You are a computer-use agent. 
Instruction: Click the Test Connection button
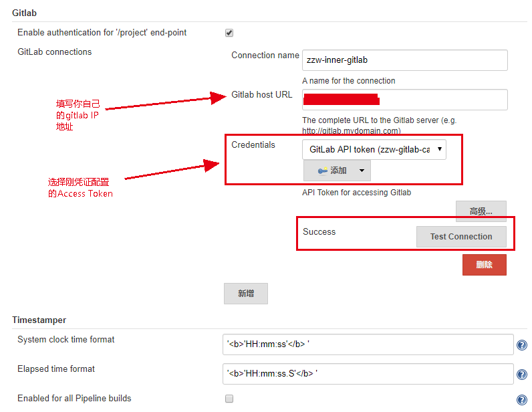click(461, 237)
